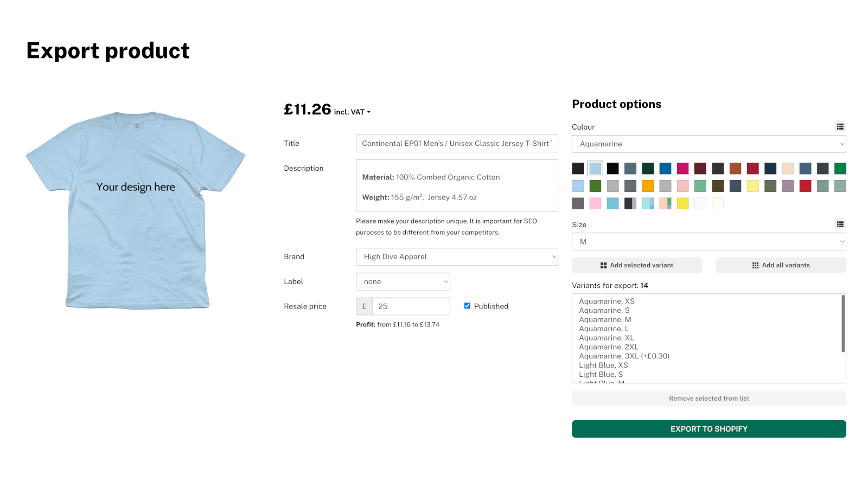Open the Size list view icon
This screenshot has height=488, width=868.
click(840, 224)
